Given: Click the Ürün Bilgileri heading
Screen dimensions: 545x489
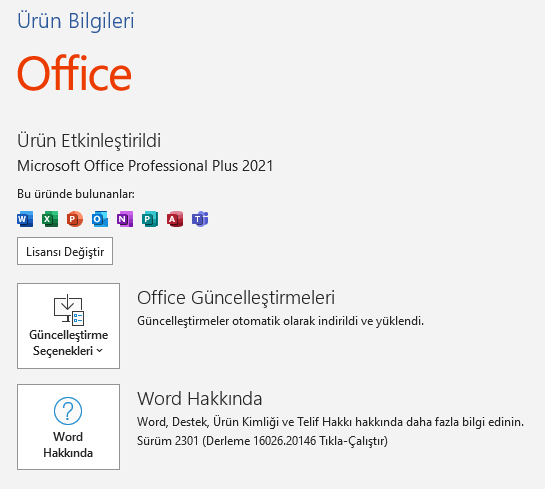Looking at the screenshot, I should coord(76,21).
